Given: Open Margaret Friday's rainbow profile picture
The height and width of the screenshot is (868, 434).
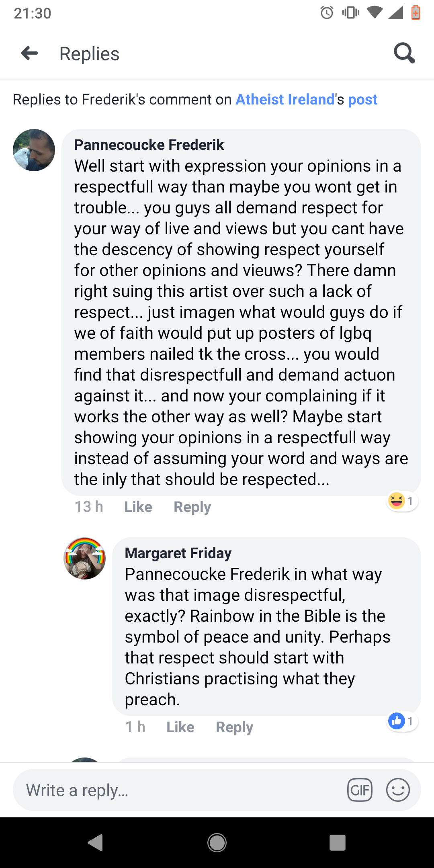Looking at the screenshot, I should click(85, 559).
